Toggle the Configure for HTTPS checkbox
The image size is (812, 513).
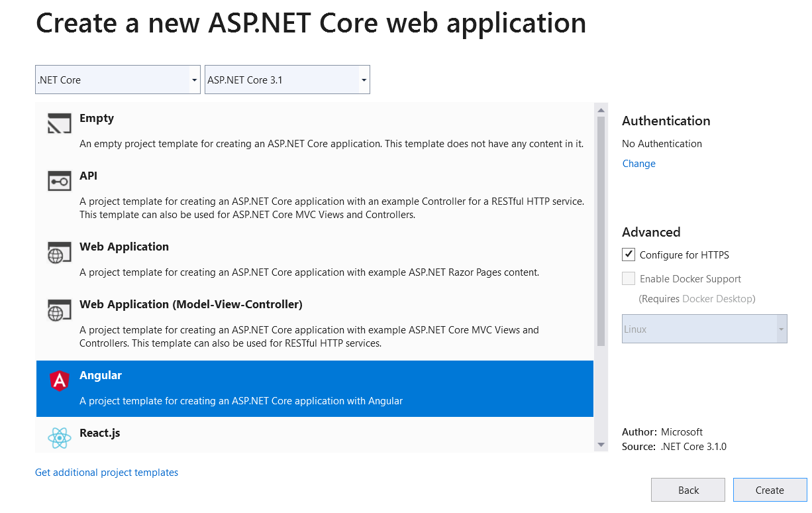click(x=629, y=255)
